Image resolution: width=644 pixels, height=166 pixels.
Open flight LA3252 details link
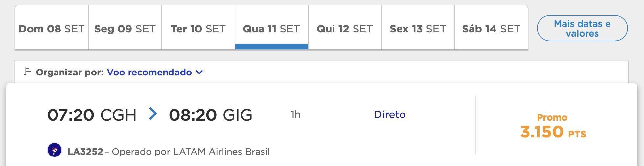(x=85, y=152)
